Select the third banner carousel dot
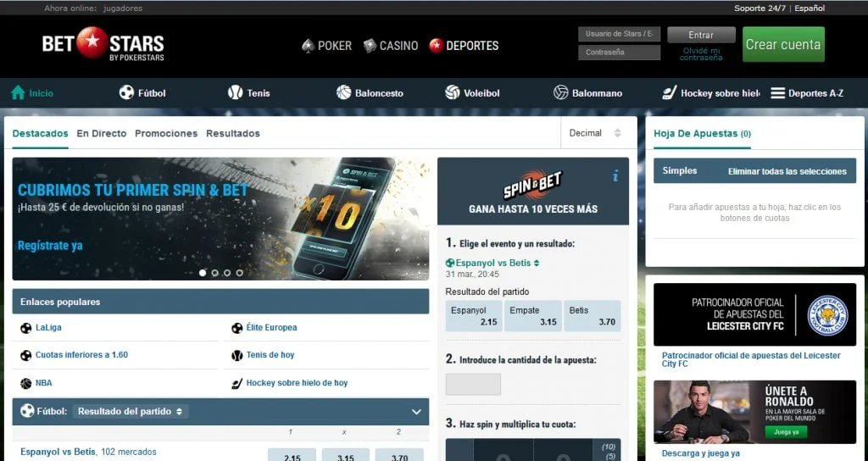This screenshot has width=868, height=461. tap(227, 273)
